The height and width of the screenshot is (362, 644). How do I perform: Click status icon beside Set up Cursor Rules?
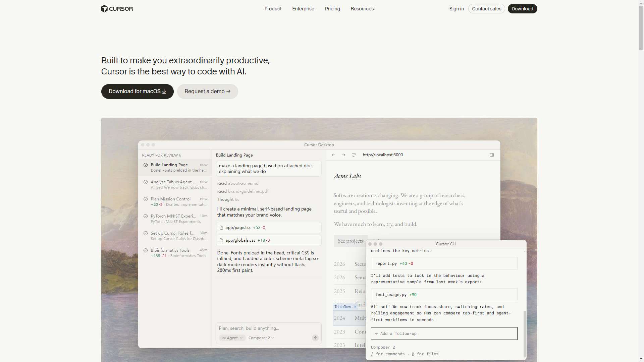(x=146, y=233)
